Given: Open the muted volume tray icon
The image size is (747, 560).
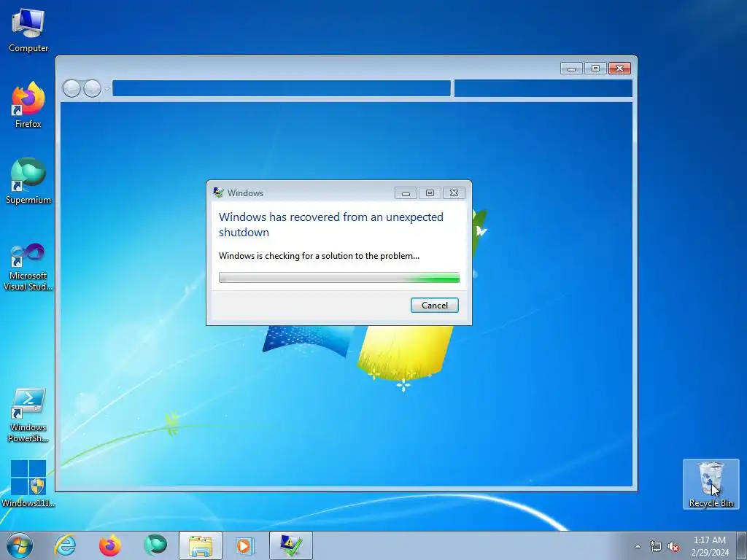Looking at the screenshot, I should tap(673, 546).
